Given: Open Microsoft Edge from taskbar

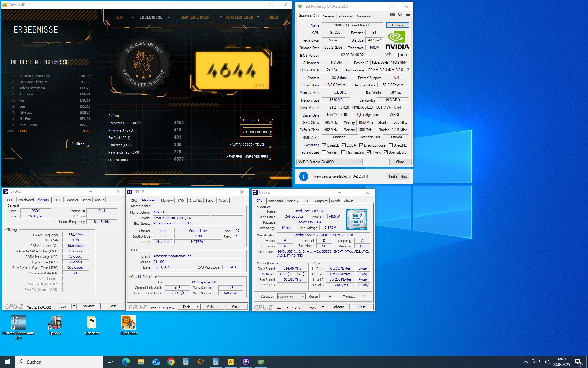Looking at the screenshot, I should (126, 362).
